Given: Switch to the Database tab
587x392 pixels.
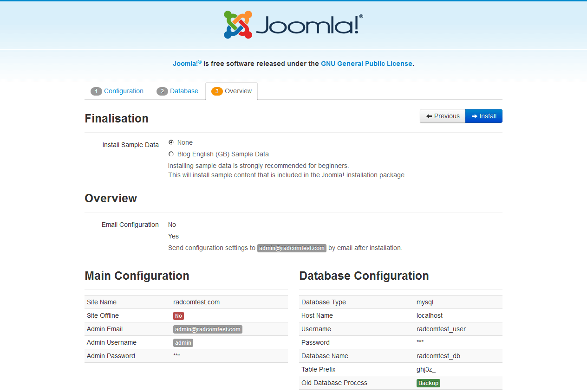Looking at the screenshot, I should tap(184, 91).
